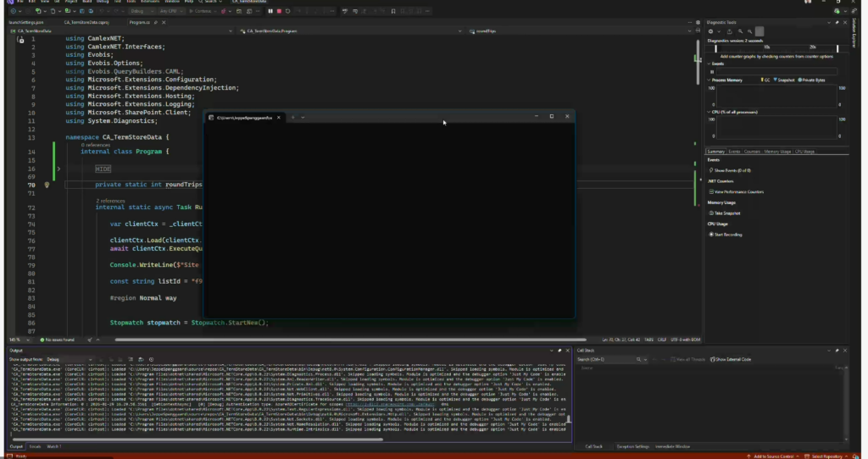Collapse the Process Memory graph section
This screenshot has height=459, width=868.
709,80
